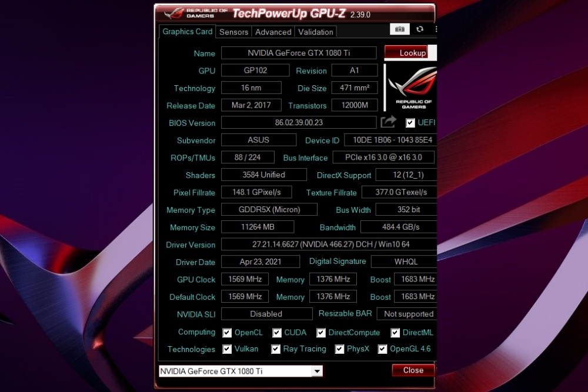This screenshot has width=588, height=392.
Task: Click the Resizable BAR value Not supported
Action: pos(407,314)
